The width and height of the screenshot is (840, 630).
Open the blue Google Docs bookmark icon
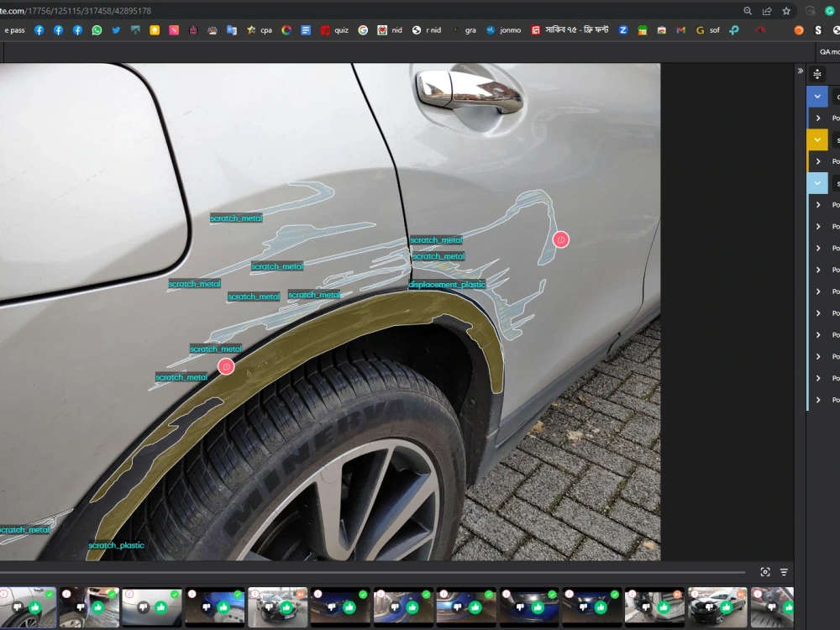[x=306, y=30]
